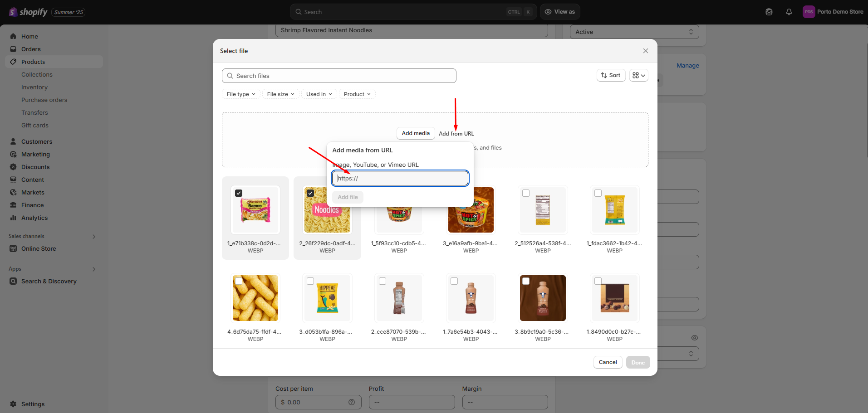Screen dimensions: 868x413
Task: Open Inventory menu item
Action: coord(34,87)
